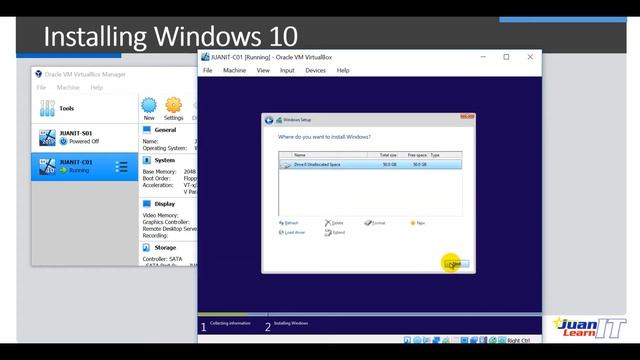Click the Format partition option
This screenshot has height=360, width=640.
coord(375,223)
